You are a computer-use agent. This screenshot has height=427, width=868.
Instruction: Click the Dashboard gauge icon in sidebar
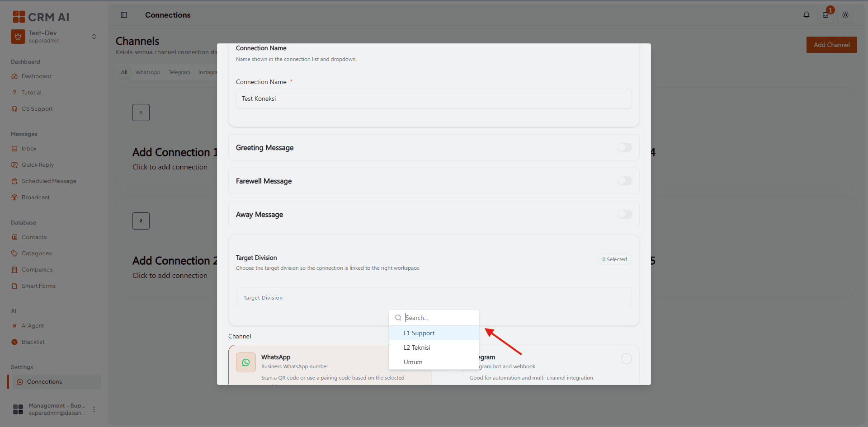point(14,76)
